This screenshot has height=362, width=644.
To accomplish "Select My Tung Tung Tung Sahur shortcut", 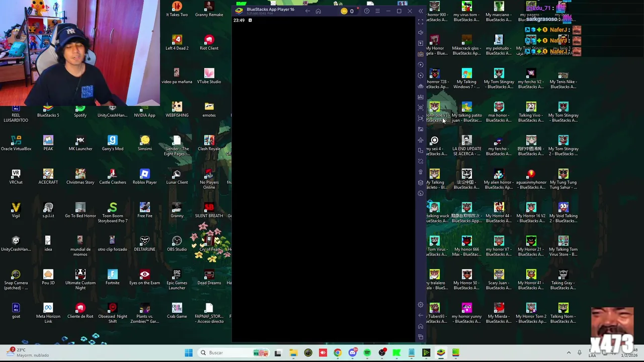I will click(x=563, y=179).
